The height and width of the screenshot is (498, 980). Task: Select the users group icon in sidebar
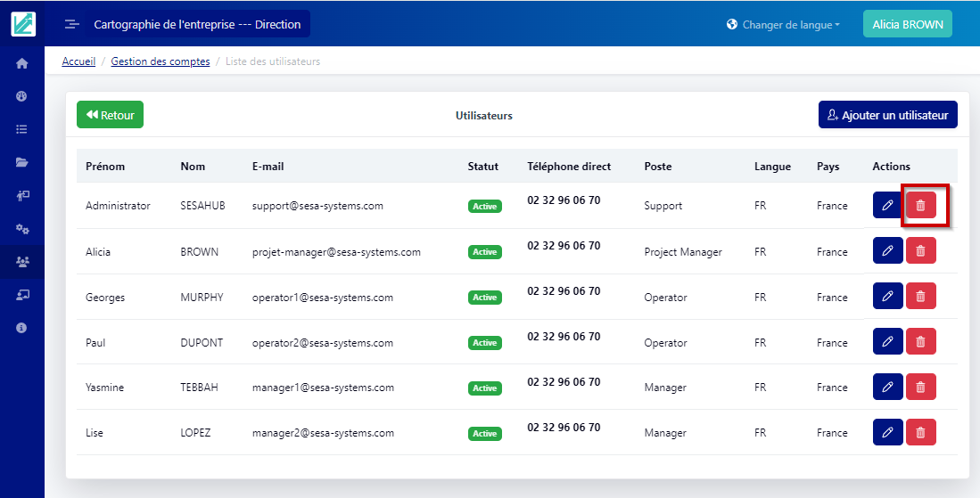coord(21,262)
